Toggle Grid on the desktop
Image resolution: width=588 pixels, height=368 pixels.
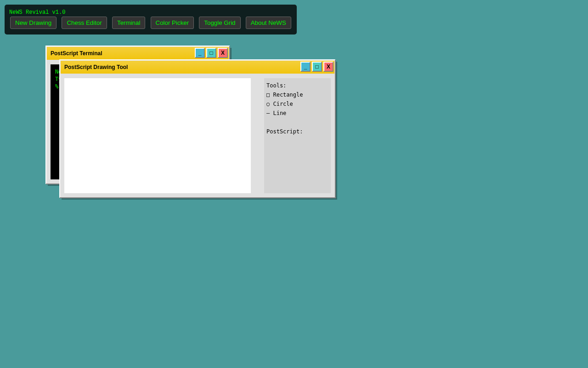220,23
